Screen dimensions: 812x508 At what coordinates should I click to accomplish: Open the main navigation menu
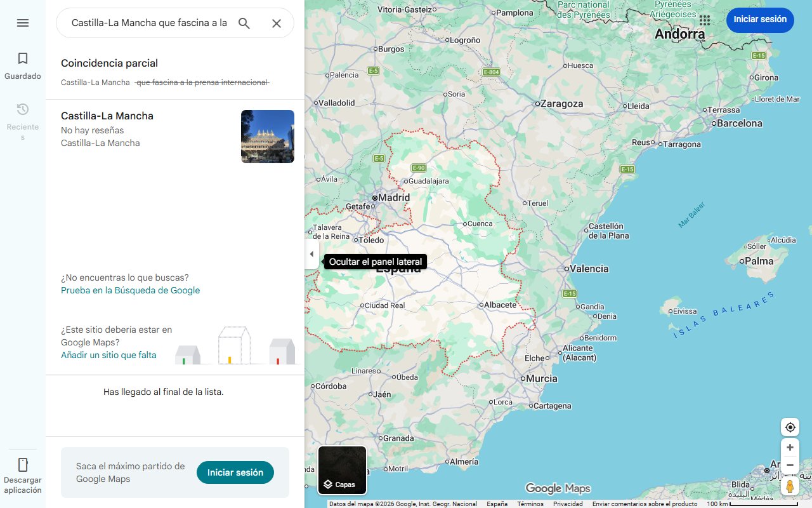coord(23,23)
